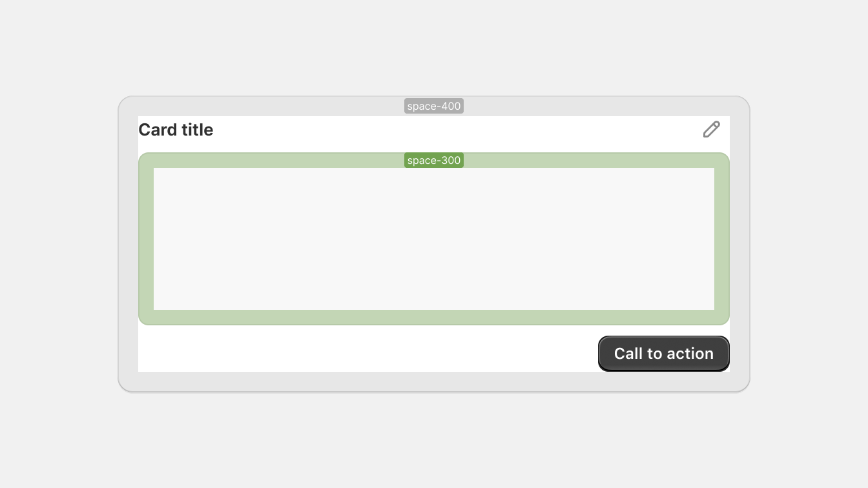Click the light gray content placeholder area

[x=434, y=239]
